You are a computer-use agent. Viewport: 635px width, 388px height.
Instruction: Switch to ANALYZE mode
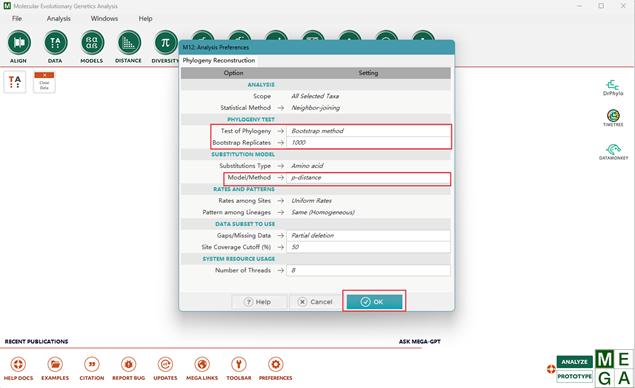(x=574, y=362)
